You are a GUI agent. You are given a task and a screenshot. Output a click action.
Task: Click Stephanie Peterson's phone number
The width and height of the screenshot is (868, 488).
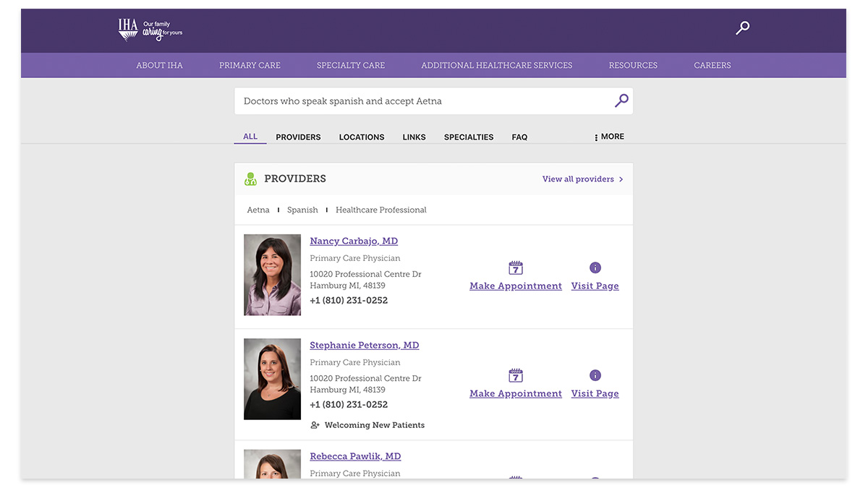tap(349, 405)
